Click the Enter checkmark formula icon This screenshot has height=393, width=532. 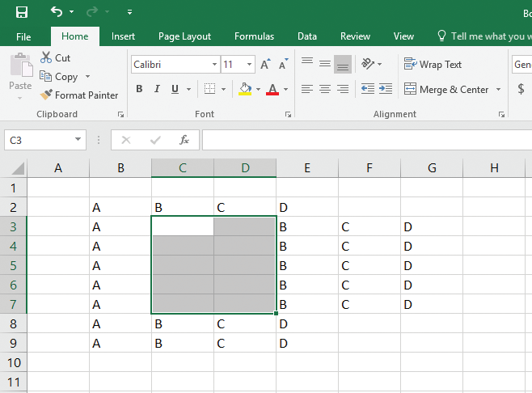155,140
